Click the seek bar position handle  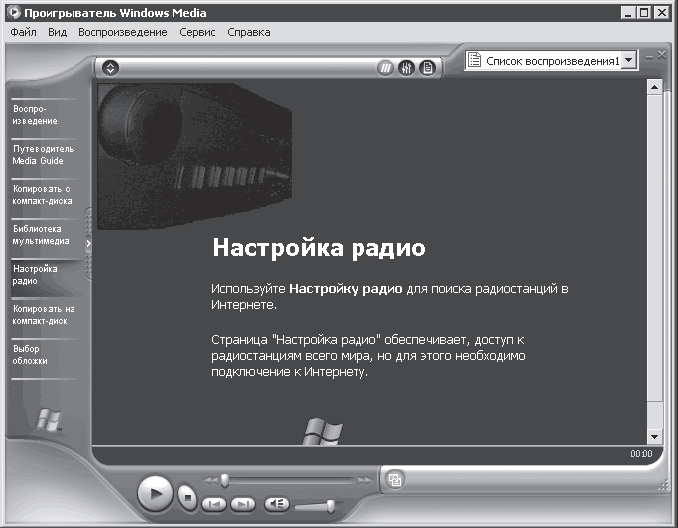224,480
